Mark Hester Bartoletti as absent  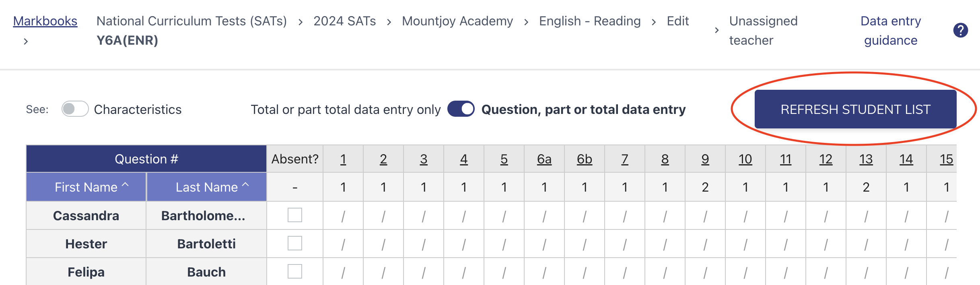point(295,243)
